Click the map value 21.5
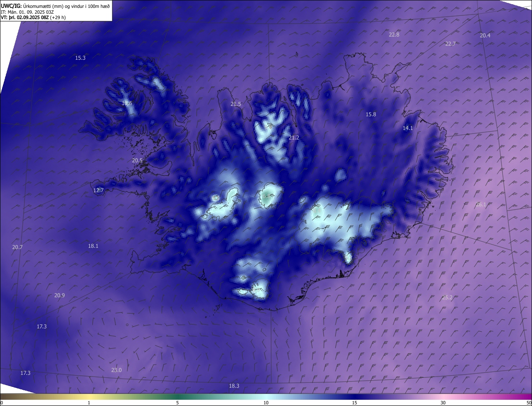The width and height of the screenshot is (532, 406). [x=236, y=104]
